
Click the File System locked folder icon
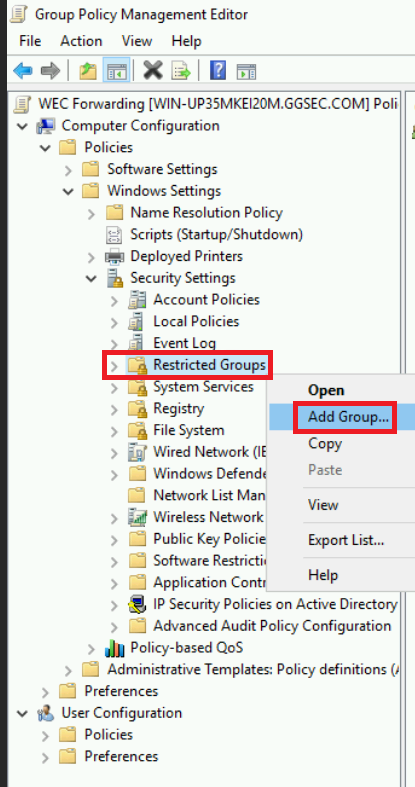coord(137,431)
